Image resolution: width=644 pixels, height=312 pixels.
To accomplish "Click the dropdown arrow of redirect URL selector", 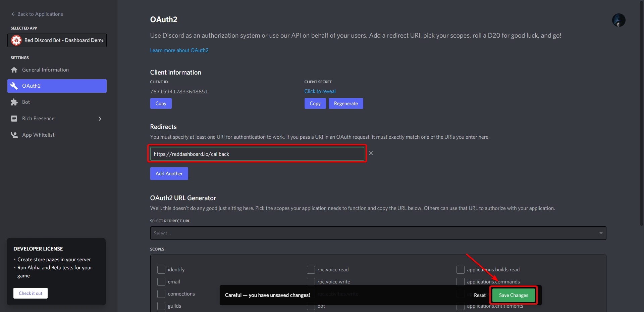I will coord(601,233).
